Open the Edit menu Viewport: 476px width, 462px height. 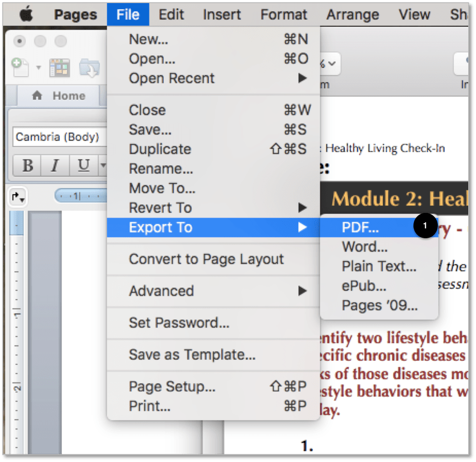click(171, 14)
